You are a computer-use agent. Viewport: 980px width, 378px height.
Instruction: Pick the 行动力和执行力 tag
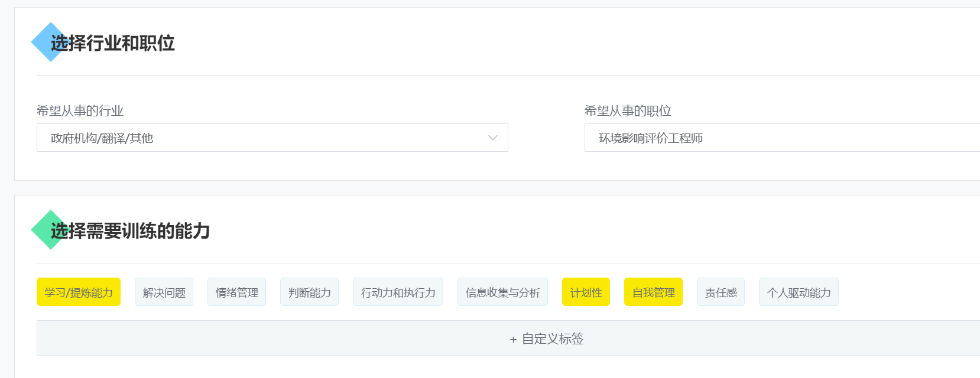398,292
